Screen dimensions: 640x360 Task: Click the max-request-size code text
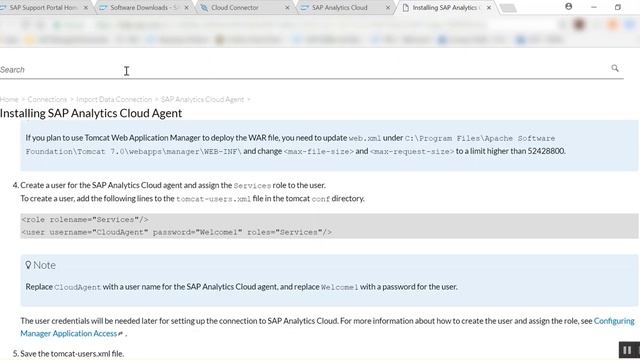412,151
